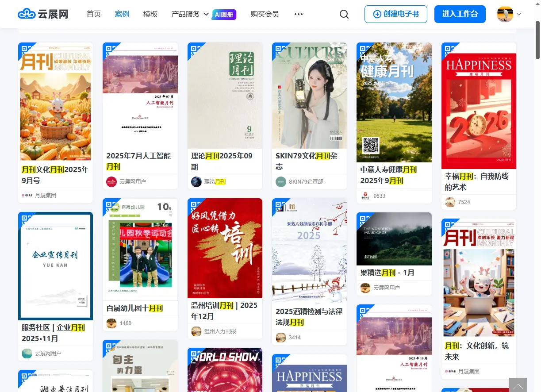Click the QR corner badge on 月刊文化月刊 cover
This screenshot has height=392, width=541.
pos(24,49)
